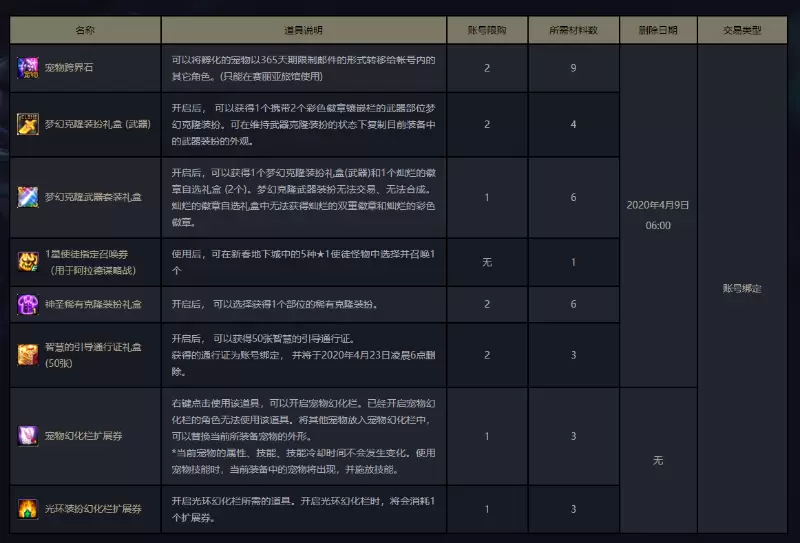
Task: Select the name 神圣稀有克隆装扮礼盒
Action: (93, 304)
